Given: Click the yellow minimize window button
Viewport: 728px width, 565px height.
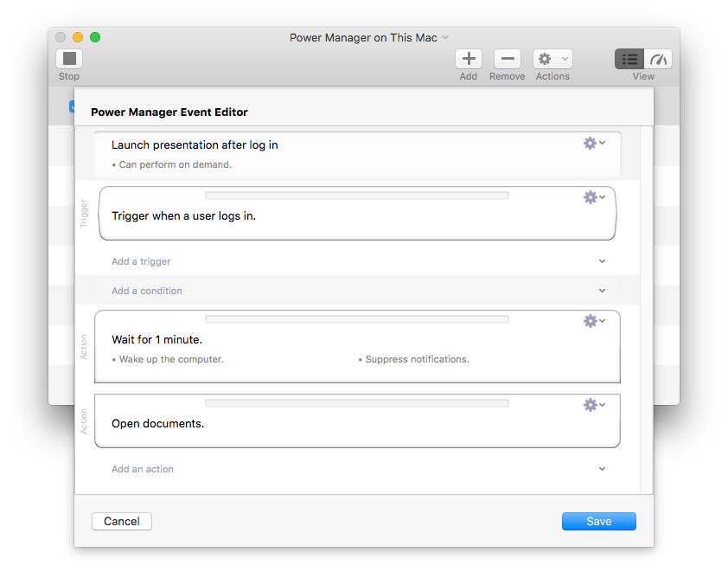Looking at the screenshot, I should [78, 37].
